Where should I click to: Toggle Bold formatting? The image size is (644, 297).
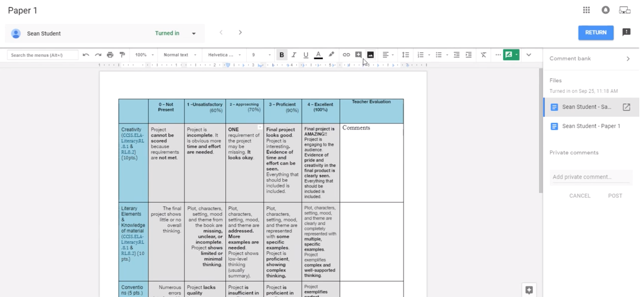[282, 54]
